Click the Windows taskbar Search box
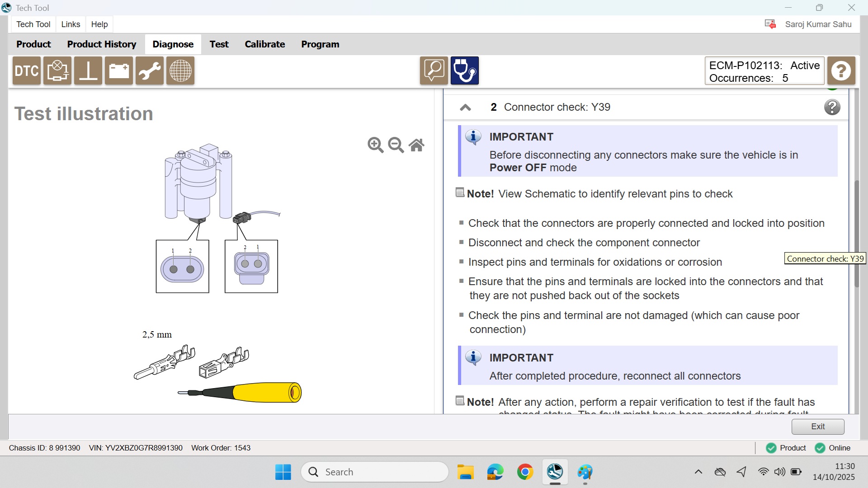868x488 pixels. 375,472
